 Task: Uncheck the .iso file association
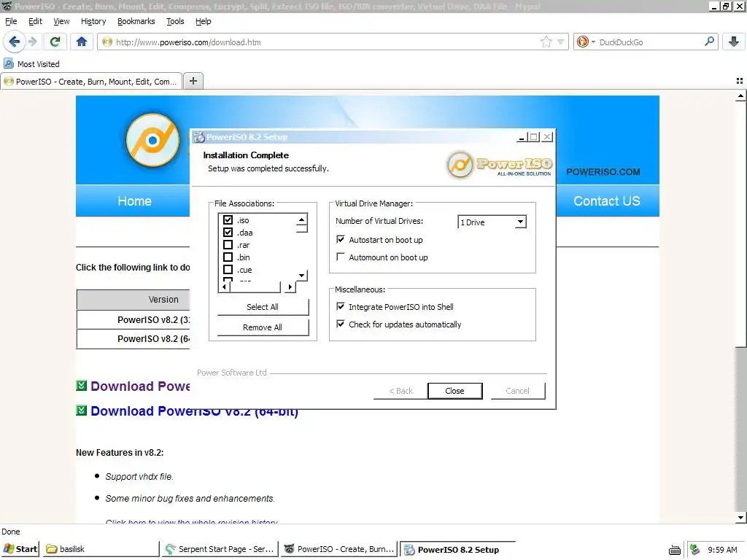pos(228,220)
